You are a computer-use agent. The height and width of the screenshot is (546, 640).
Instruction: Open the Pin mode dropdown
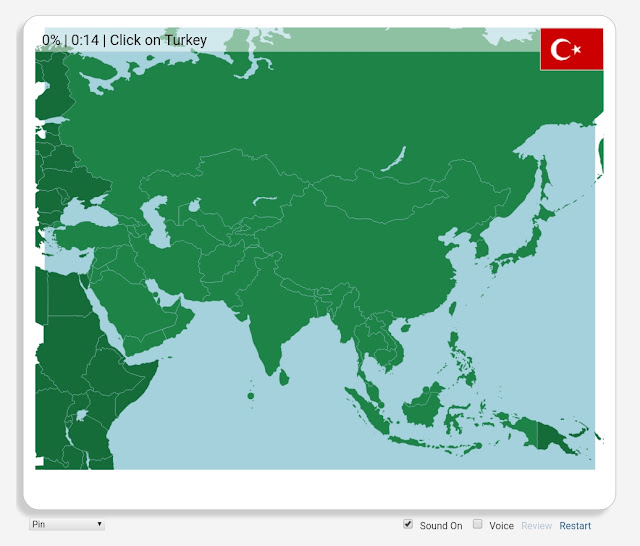coord(67,524)
